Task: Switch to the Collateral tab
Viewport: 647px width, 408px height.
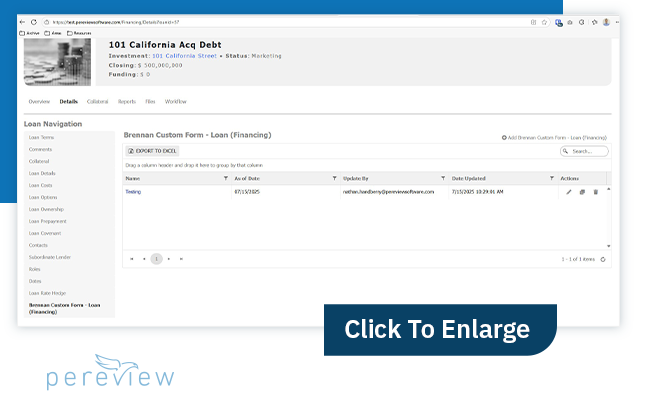Action: (97, 101)
